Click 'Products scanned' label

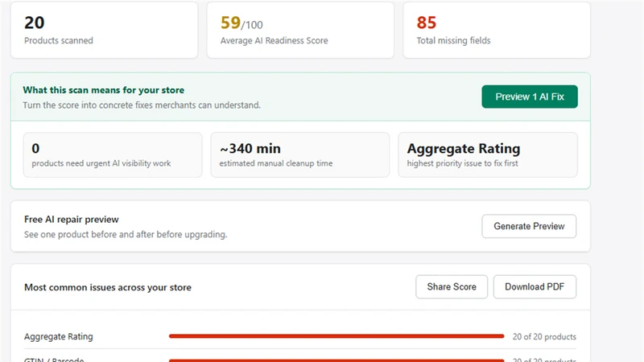(x=58, y=41)
